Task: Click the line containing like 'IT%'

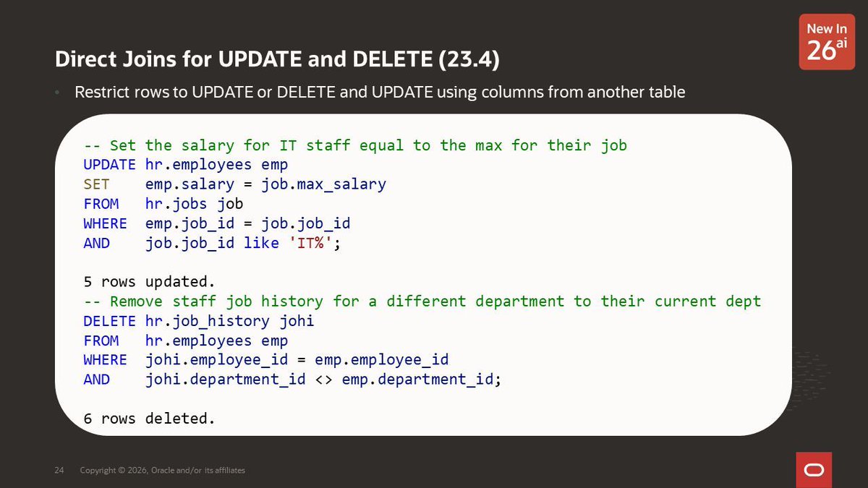Action: coord(211,243)
